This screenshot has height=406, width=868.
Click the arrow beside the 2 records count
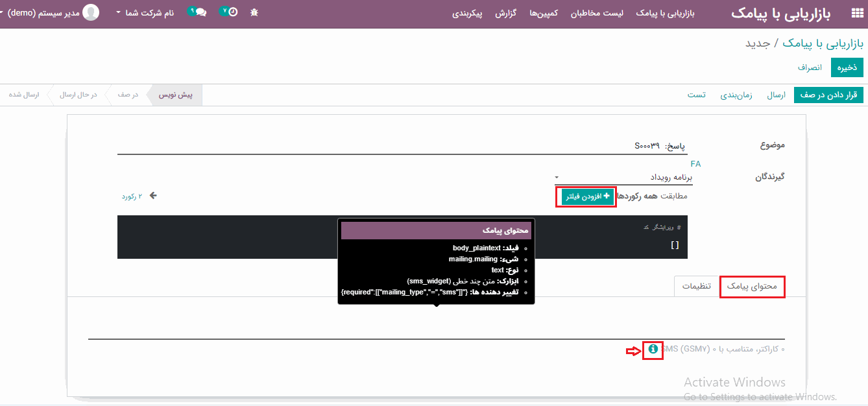[x=153, y=196]
